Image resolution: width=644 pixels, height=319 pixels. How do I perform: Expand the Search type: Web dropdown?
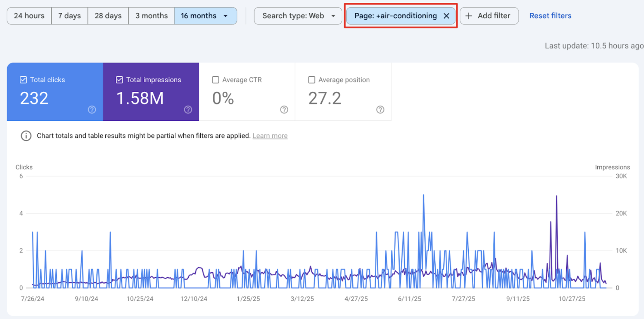click(298, 16)
